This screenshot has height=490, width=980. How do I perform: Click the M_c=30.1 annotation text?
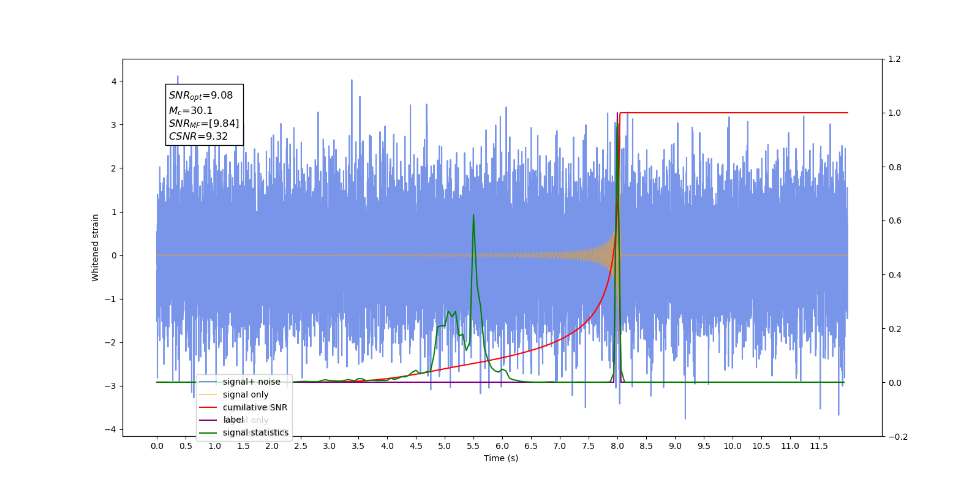(x=190, y=111)
